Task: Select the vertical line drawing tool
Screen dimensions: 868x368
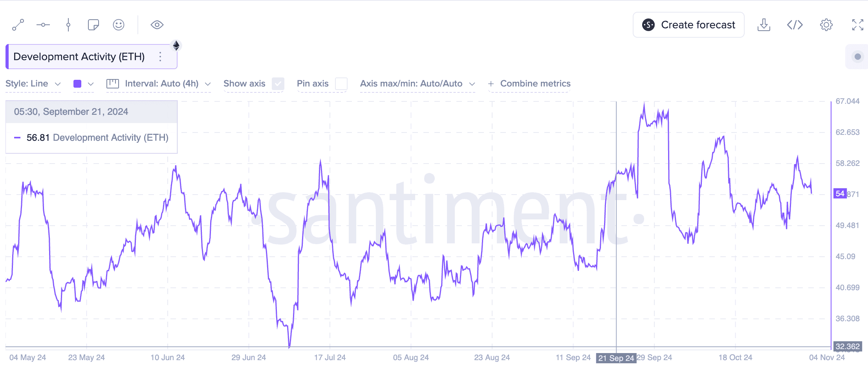Action: click(x=68, y=25)
